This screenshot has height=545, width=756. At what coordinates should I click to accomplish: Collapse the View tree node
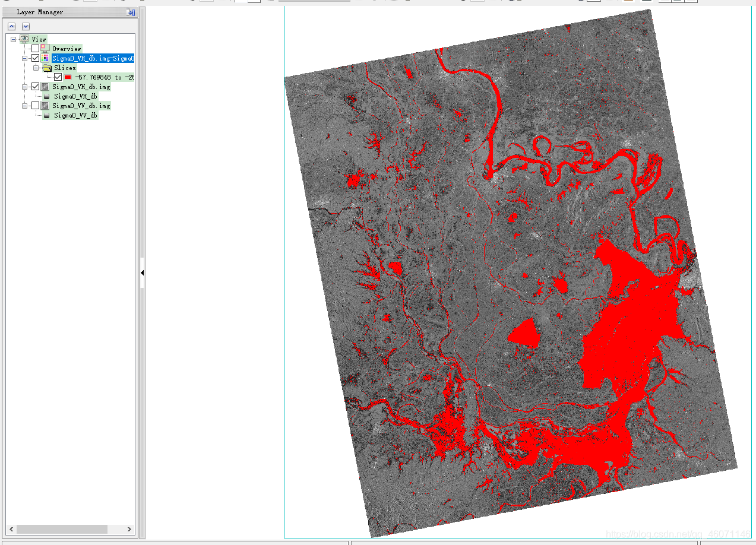coord(13,39)
